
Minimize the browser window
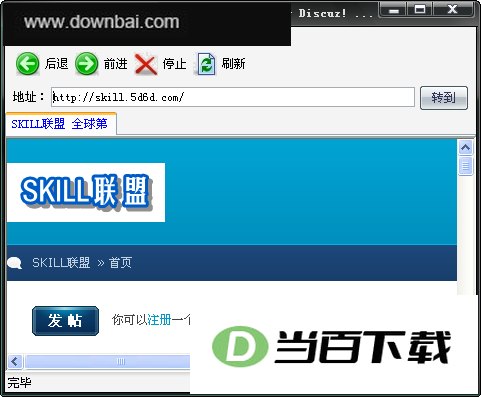(394, 10)
